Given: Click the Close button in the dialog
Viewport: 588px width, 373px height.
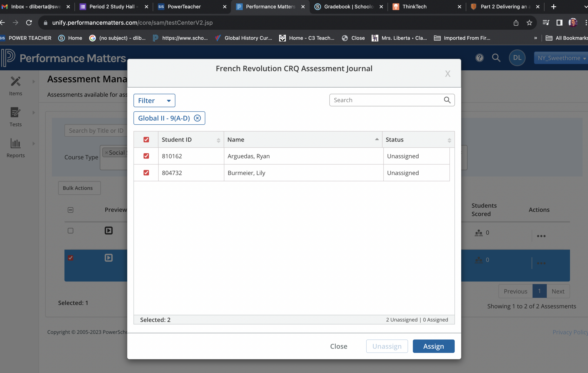Looking at the screenshot, I should click(339, 346).
